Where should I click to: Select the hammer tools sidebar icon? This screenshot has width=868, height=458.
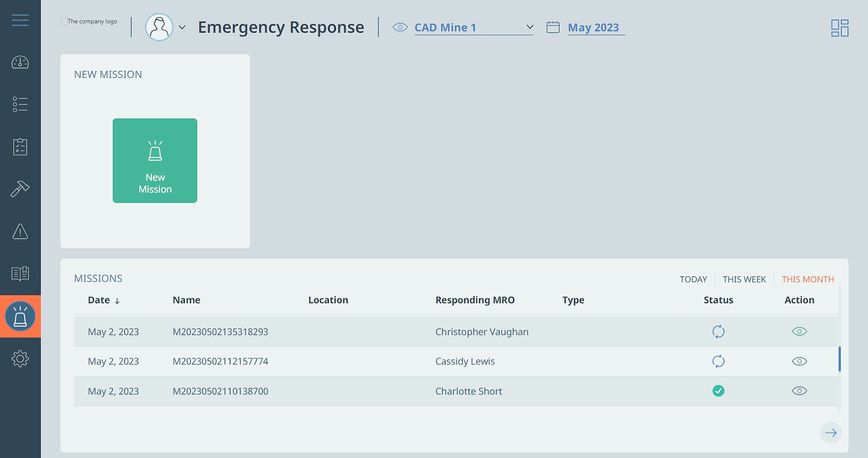coord(20,189)
